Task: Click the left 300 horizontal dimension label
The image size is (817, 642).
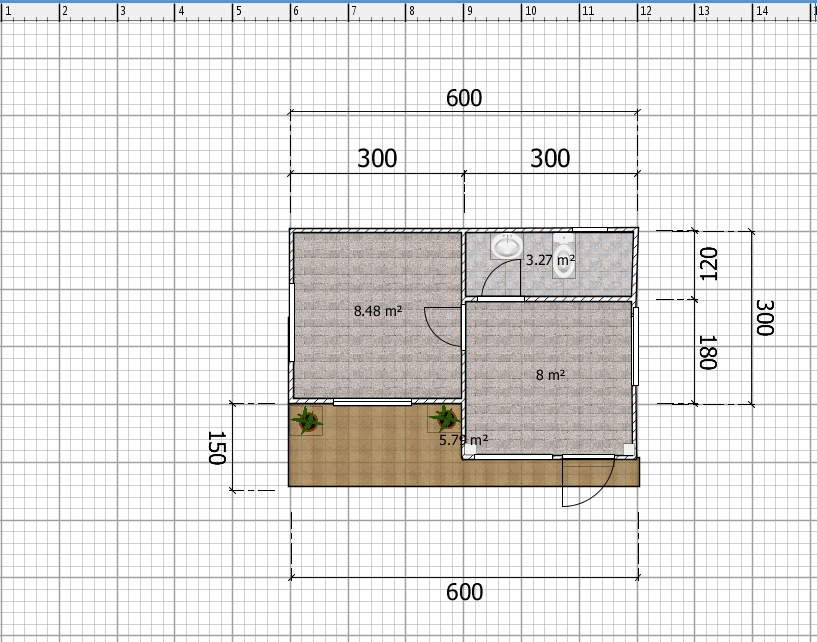Action: (x=377, y=158)
